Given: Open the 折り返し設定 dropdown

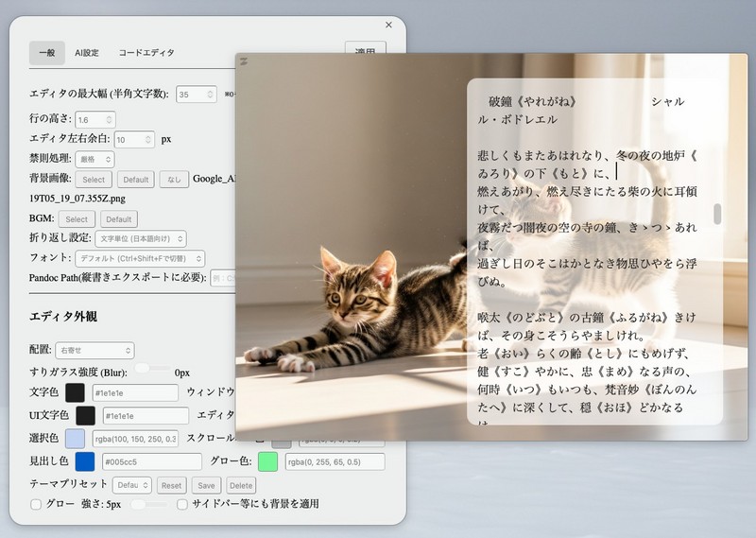Looking at the screenshot, I should tap(140, 238).
